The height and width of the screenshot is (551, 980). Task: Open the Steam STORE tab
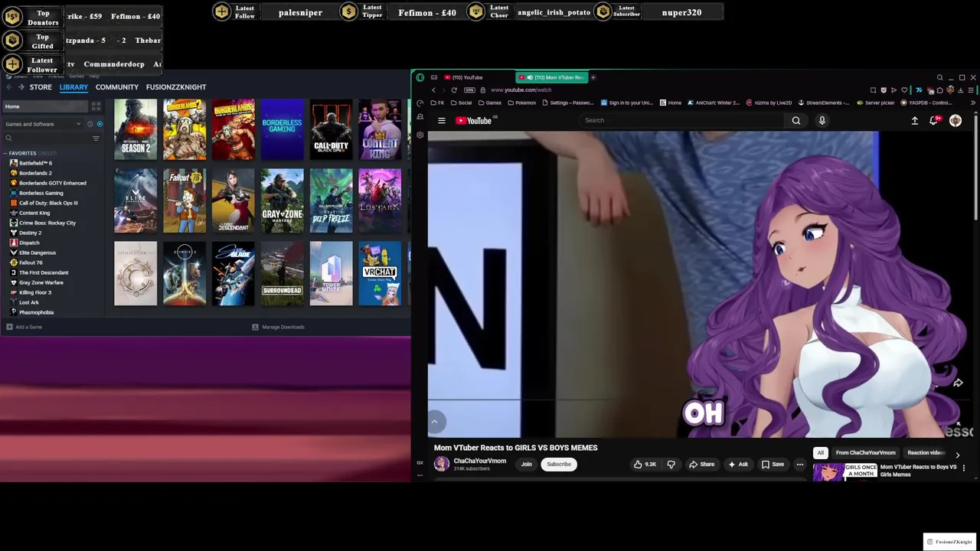(41, 87)
